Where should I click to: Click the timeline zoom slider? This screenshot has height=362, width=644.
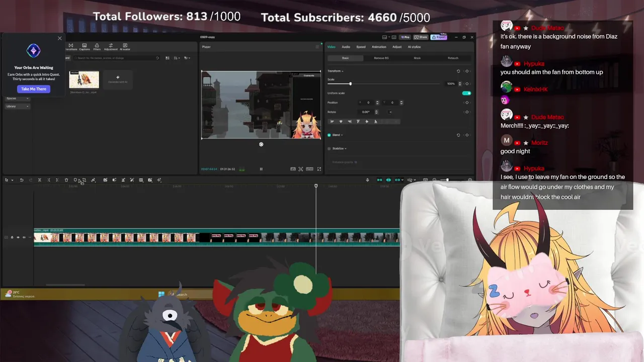(447, 180)
